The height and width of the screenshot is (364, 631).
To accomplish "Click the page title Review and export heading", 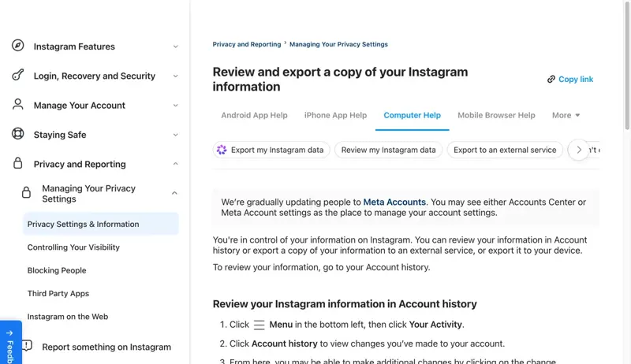I will tap(340, 79).
